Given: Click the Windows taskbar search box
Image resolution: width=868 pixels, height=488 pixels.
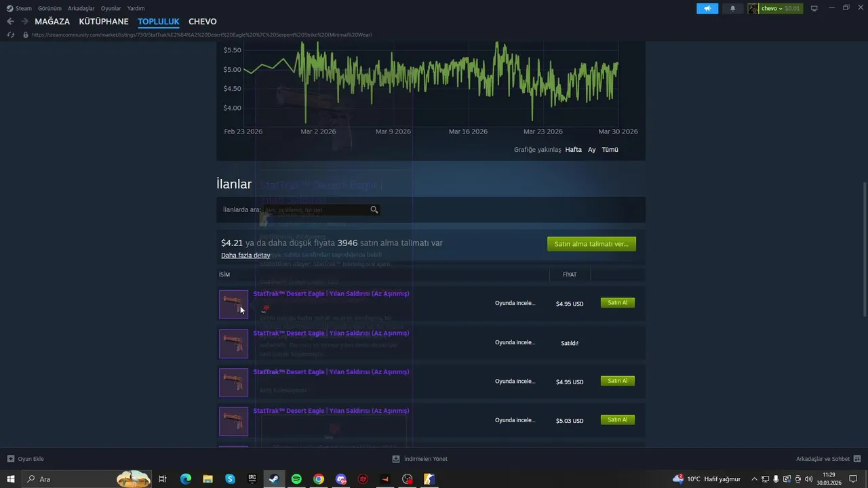Looking at the screenshot, I should 86,479.
